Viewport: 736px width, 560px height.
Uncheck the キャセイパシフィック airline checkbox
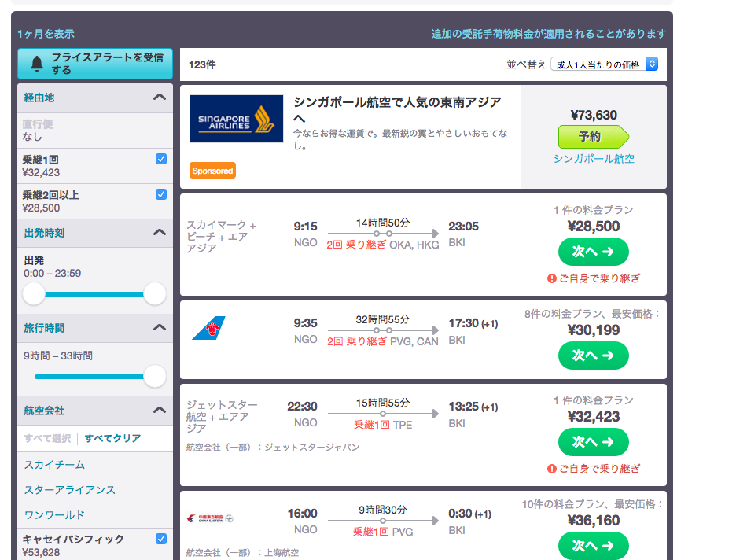[161, 539]
